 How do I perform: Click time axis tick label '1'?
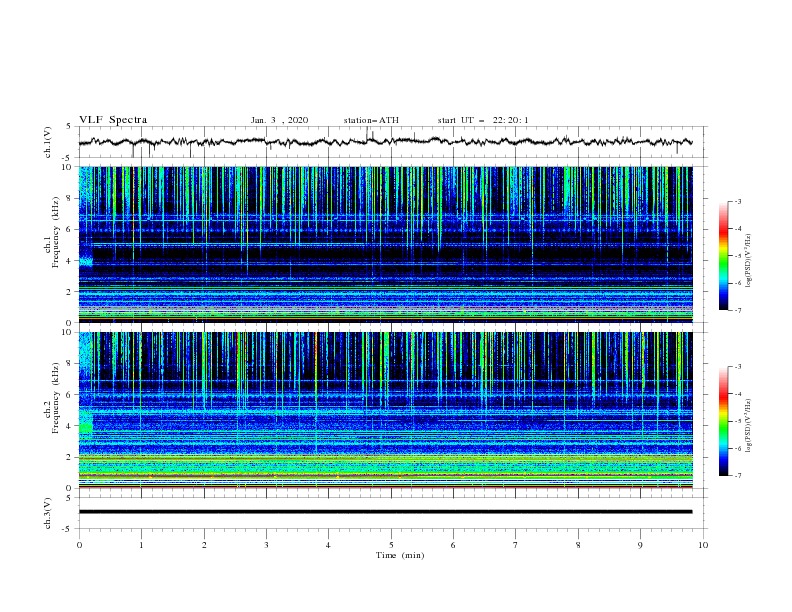point(141,545)
